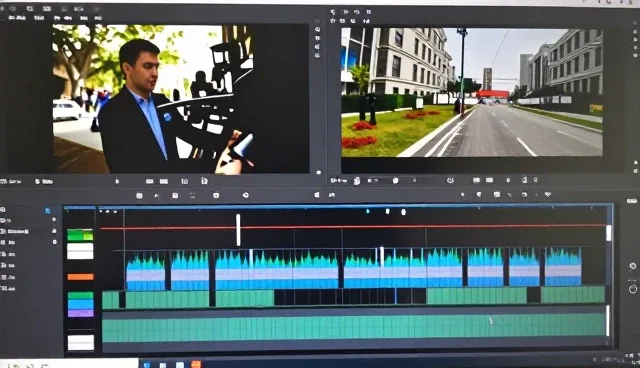The image size is (640, 368).
Task: Click the round slider knob in the right viewer's control bar
Action: 395,180
